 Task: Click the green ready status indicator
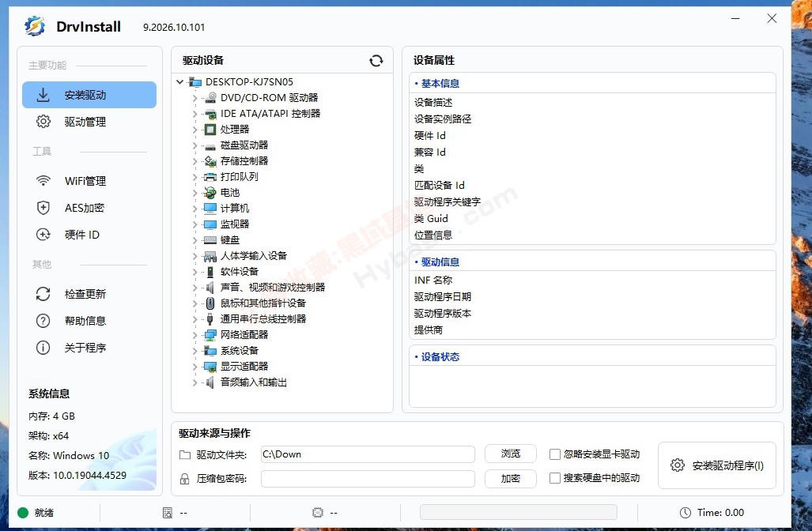[x=23, y=512]
